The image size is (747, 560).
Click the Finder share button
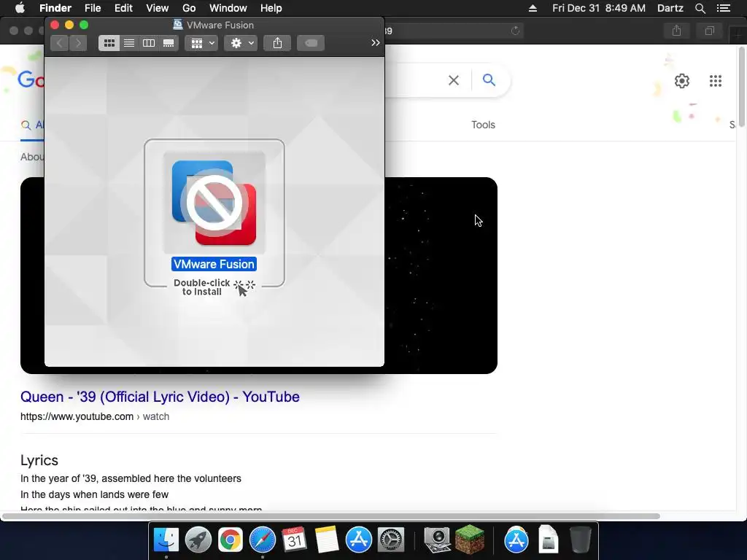pyautogui.click(x=277, y=43)
